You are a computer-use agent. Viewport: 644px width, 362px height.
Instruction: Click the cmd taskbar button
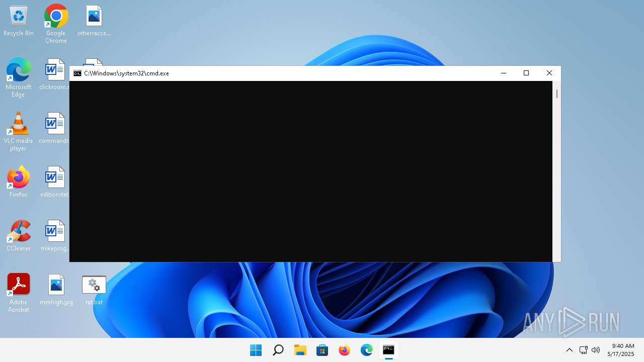pos(388,350)
